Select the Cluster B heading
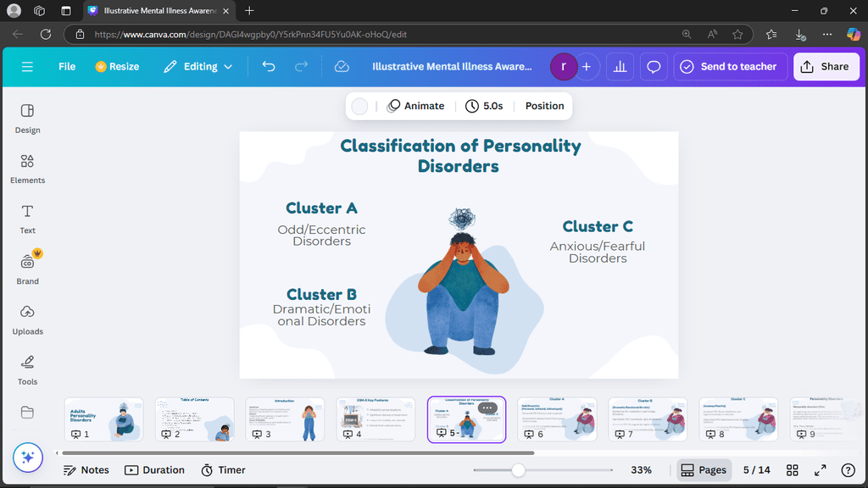The height and width of the screenshot is (488, 868). click(321, 294)
